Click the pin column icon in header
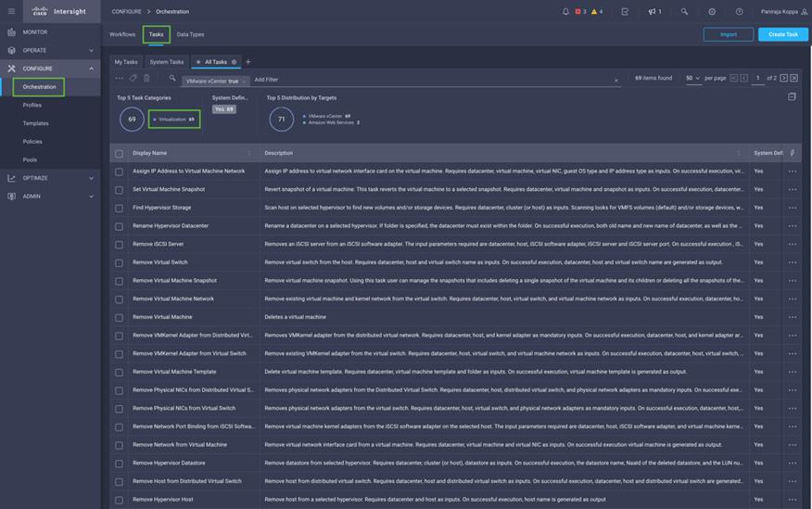812x509 pixels. [x=793, y=153]
